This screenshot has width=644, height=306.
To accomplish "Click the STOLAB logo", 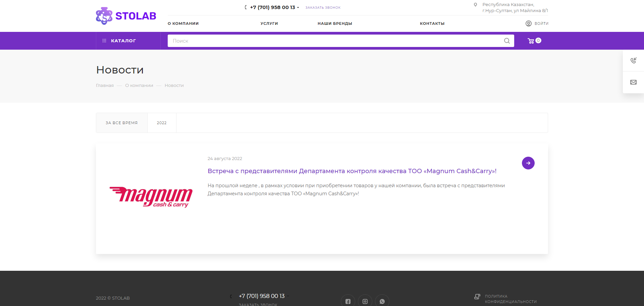I will click(x=126, y=16).
